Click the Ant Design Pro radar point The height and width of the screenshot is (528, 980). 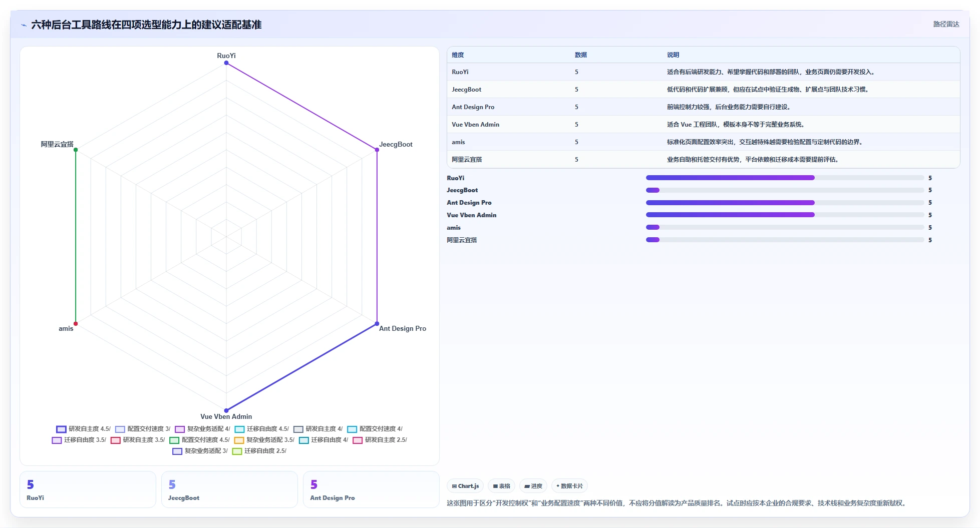pyautogui.click(x=377, y=324)
